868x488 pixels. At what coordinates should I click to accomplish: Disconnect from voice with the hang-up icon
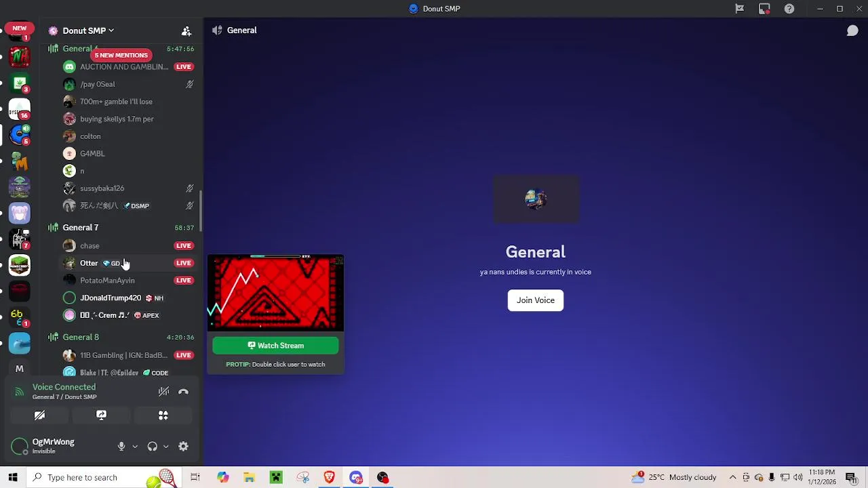pyautogui.click(x=183, y=392)
